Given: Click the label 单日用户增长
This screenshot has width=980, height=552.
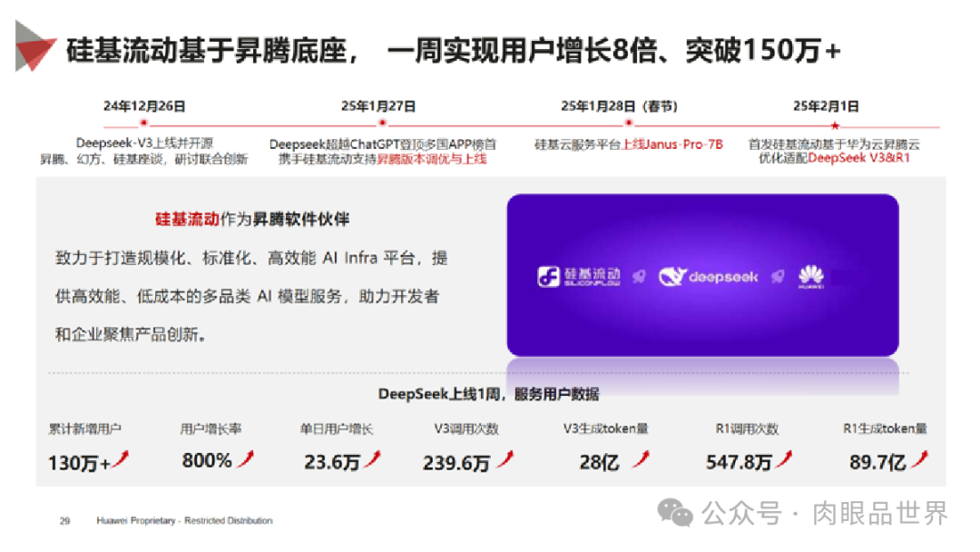Looking at the screenshot, I should pos(337,429).
